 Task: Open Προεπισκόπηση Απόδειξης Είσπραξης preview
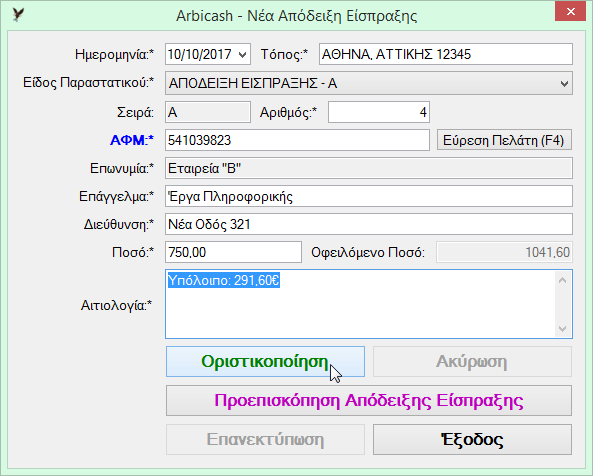click(x=369, y=401)
